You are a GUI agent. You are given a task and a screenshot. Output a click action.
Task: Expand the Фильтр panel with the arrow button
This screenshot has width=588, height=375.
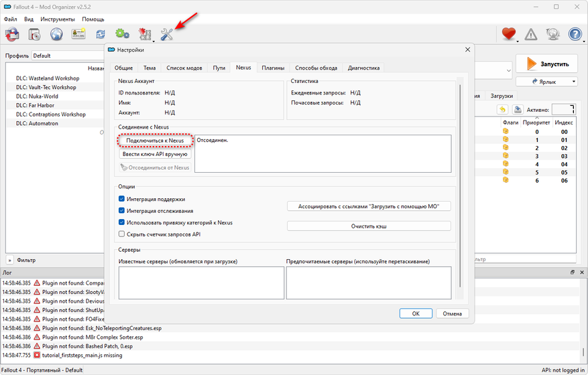pos(10,260)
